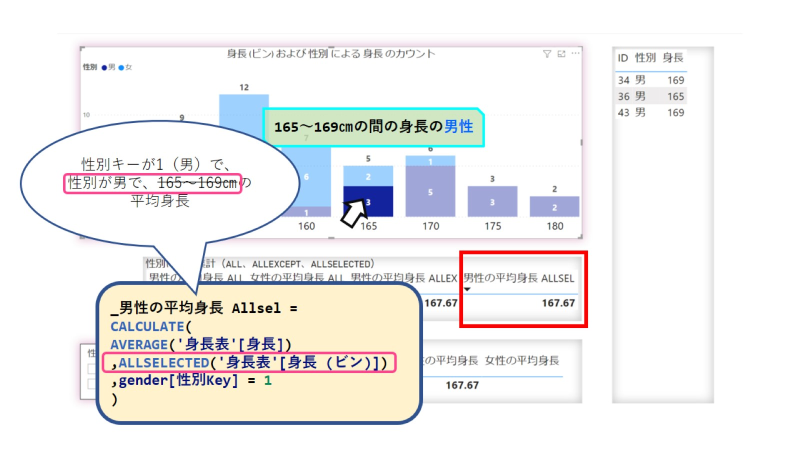The height and width of the screenshot is (450, 800).
Task: Click the 女性の平均身長 ALL column header
Action: click(297, 278)
